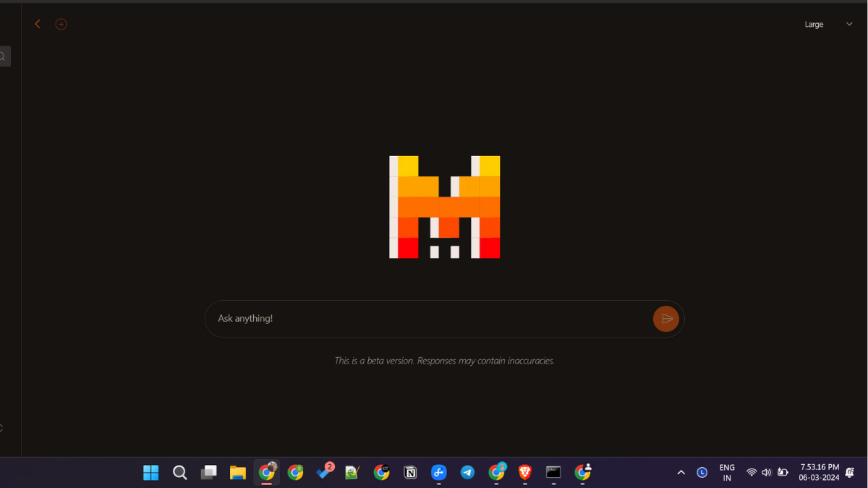Expand the chevron next to Large
The width and height of the screenshot is (868, 488).
pos(849,25)
